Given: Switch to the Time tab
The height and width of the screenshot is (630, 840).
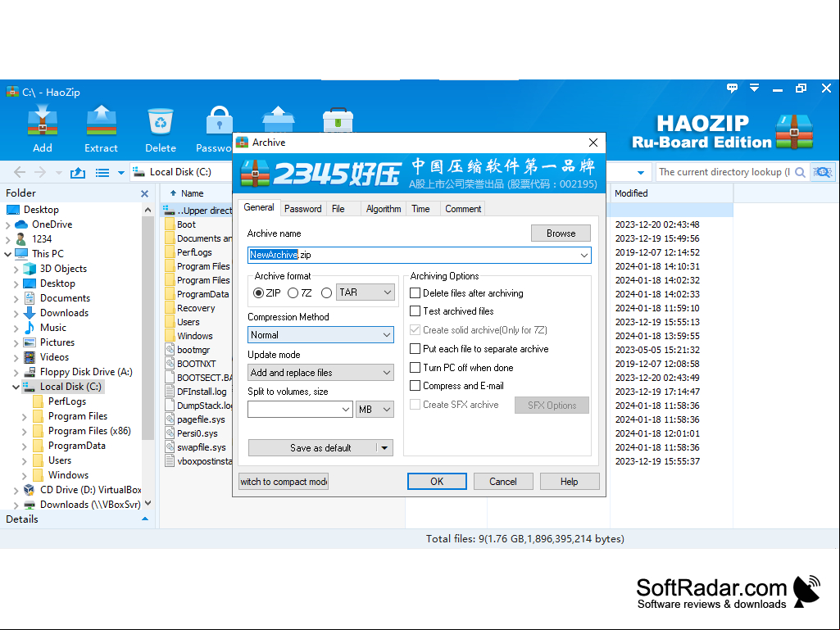Looking at the screenshot, I should pos(420,209).
